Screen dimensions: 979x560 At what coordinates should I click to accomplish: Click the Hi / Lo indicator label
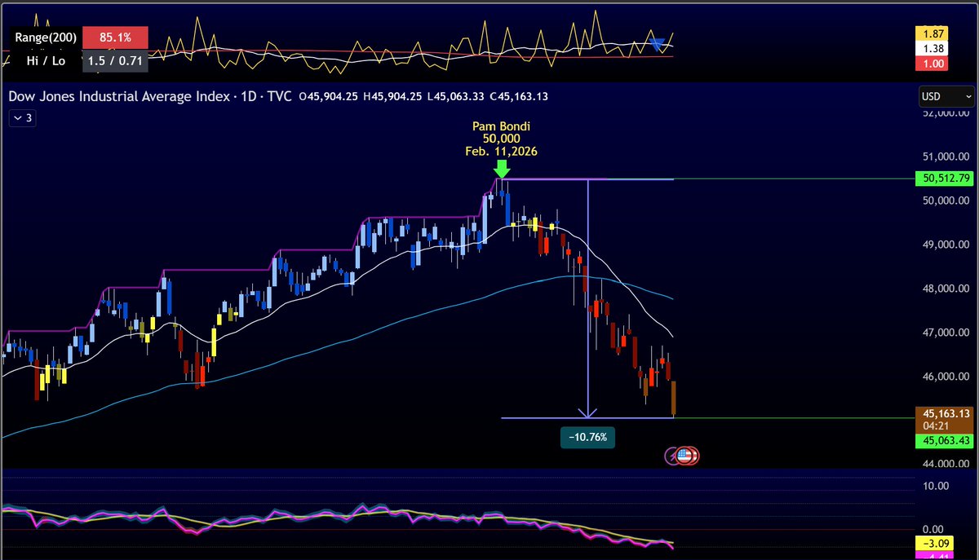[47, 60]
